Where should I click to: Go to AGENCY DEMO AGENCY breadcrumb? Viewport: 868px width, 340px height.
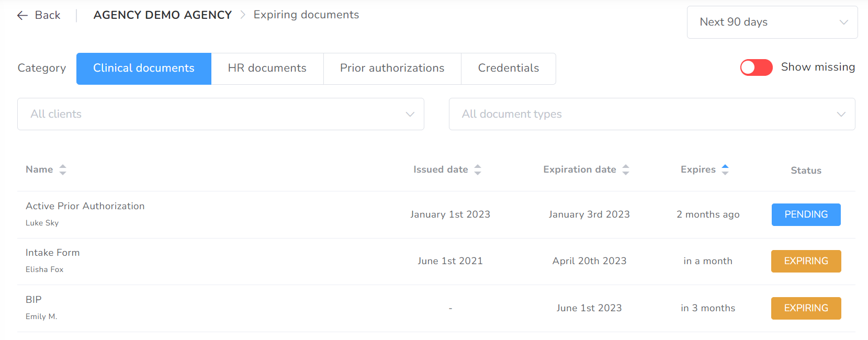pyautogui.click(x=163, y=15)
